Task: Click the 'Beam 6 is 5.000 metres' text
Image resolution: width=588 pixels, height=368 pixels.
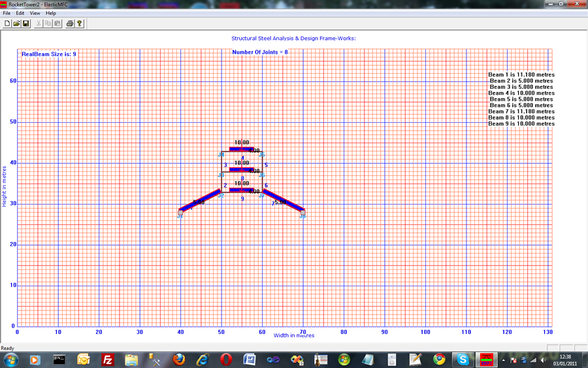Action: [x=521, y=105]
